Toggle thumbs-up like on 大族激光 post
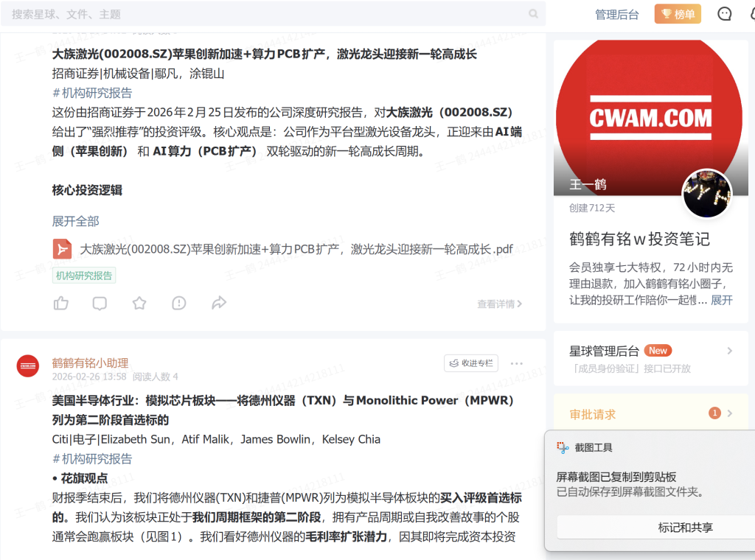The height and width of the screenshot is (560, 755). [61, 303]
